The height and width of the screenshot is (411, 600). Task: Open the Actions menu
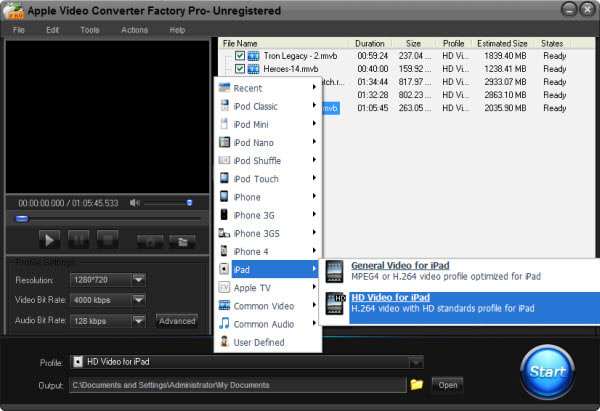(134, 30)
